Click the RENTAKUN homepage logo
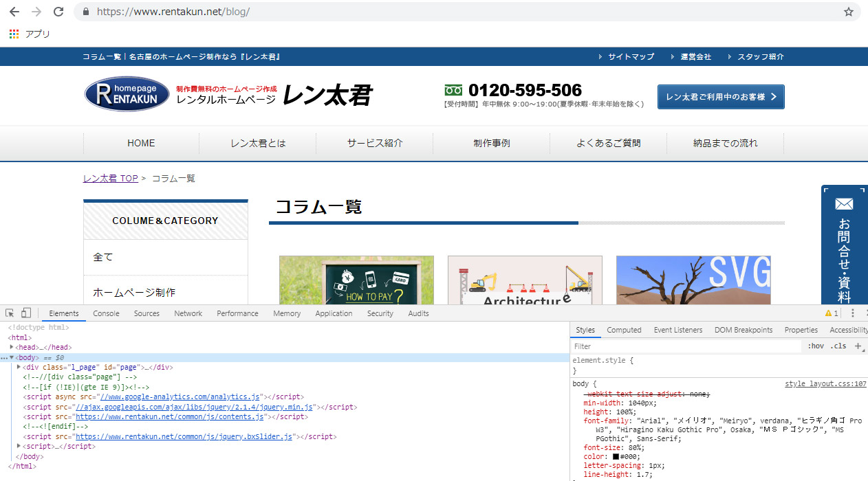This screenshot has width=868, height=481. click(x=127, y=94)
